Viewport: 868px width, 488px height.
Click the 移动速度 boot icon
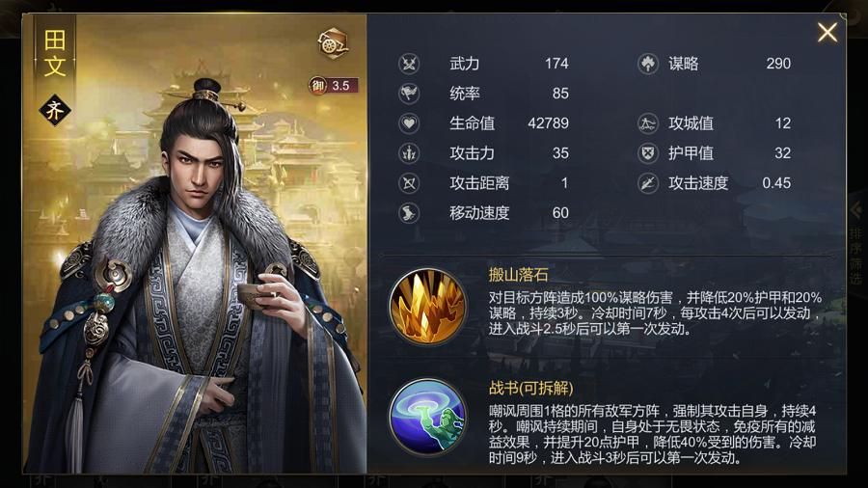coord(409,213)
